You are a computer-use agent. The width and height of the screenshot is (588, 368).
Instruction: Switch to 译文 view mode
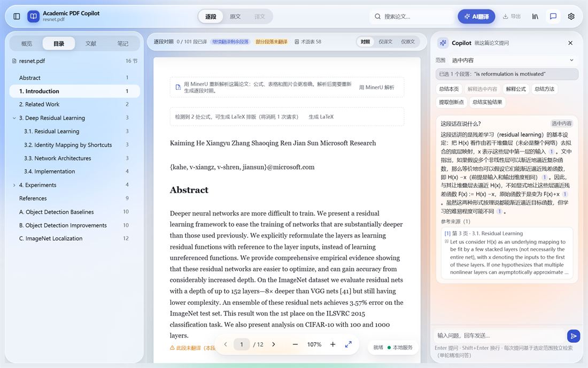pos(259,17)
